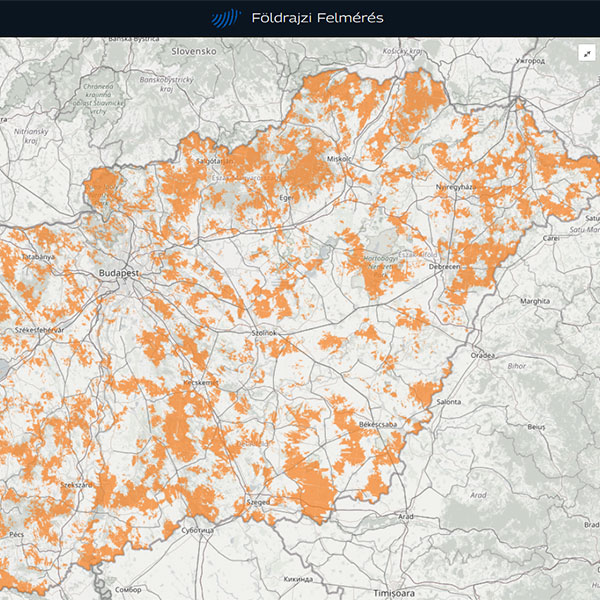Click the Budapest label on the map
The width and height of the screenshot is (600, 600).
(x=117, y=272)
